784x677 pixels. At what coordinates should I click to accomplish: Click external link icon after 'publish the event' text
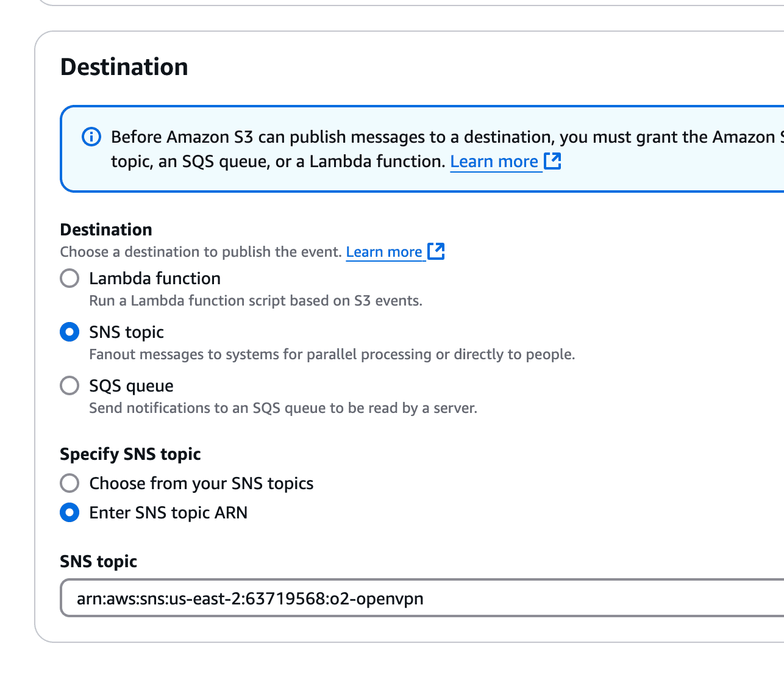pos(436,251)
